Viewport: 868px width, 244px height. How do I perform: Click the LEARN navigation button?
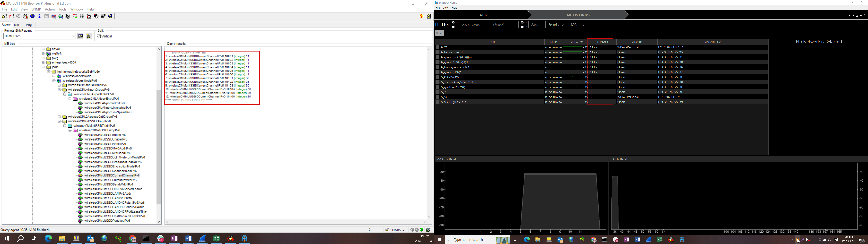click(x=481, y=15)
